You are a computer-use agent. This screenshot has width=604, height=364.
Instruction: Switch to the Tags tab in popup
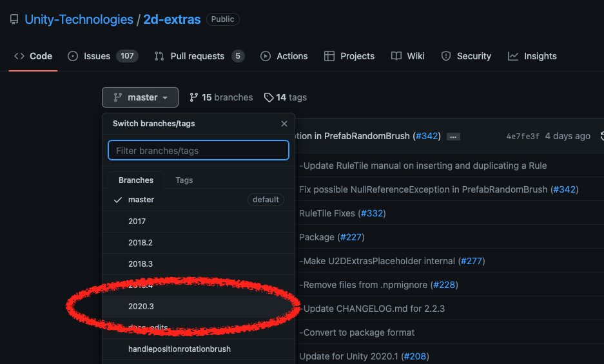pos(184,180)
